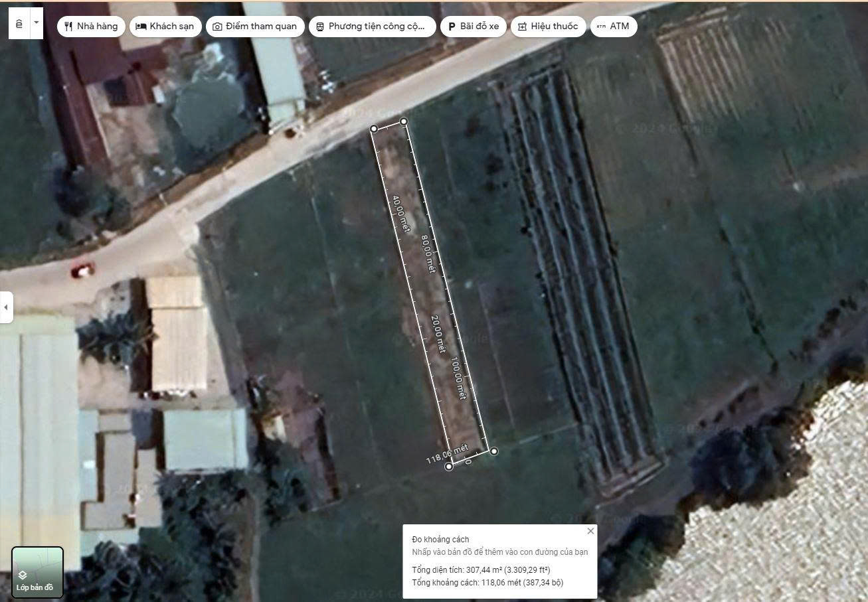Click the Bãi đỗ xe parking chip

tap(474, 27)
